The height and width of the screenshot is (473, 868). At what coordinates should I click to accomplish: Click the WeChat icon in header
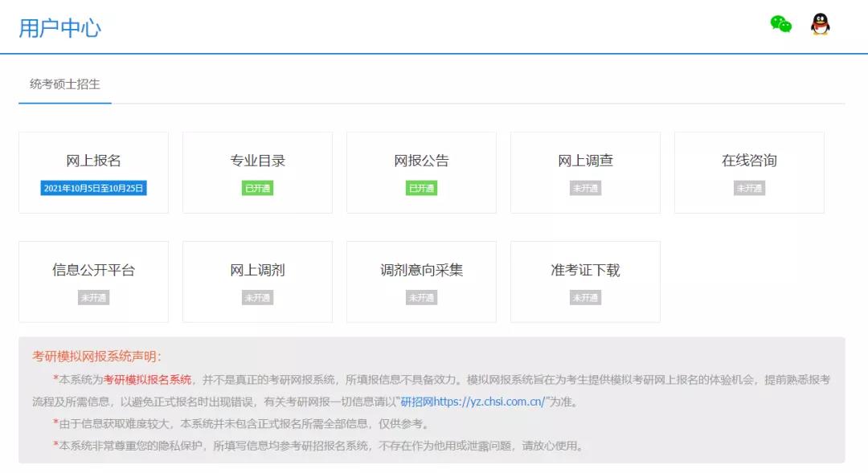tap(780, 24)
